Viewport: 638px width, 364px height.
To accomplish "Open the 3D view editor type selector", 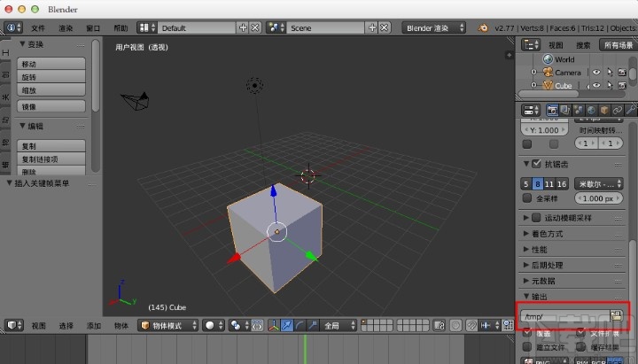I will tap(15, 325).
